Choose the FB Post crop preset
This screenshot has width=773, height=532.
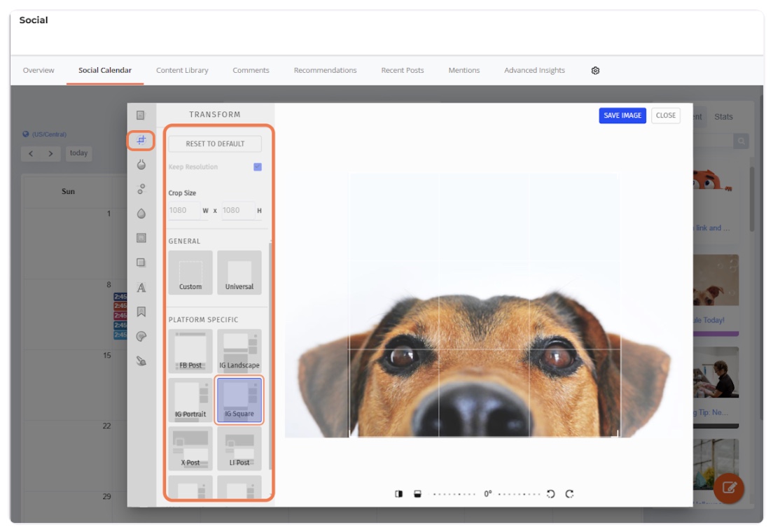[190, 351]
